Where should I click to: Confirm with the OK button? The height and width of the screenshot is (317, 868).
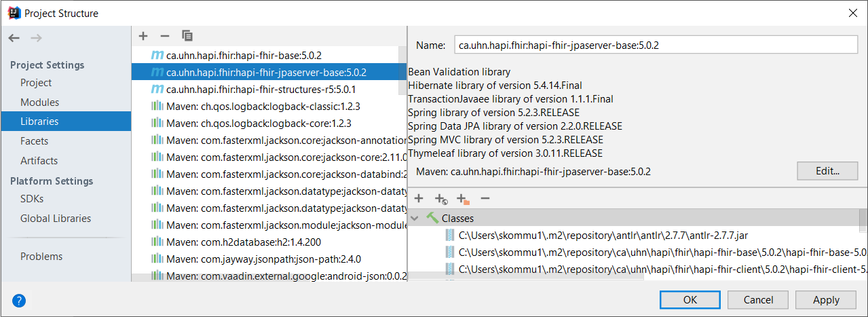pos(690,299)
